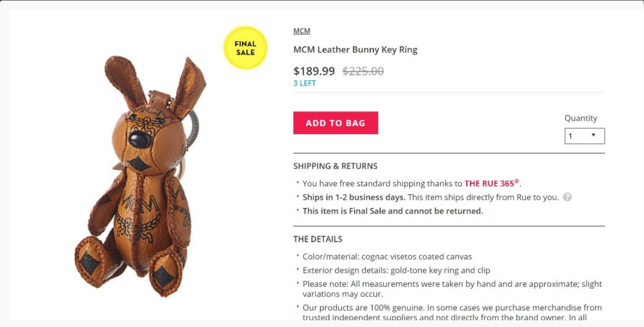Image resolution: width=644 pixels, height=327 pixels.
Task: Click the Shipping & Returns heading
Action: [x=336, y=166]
